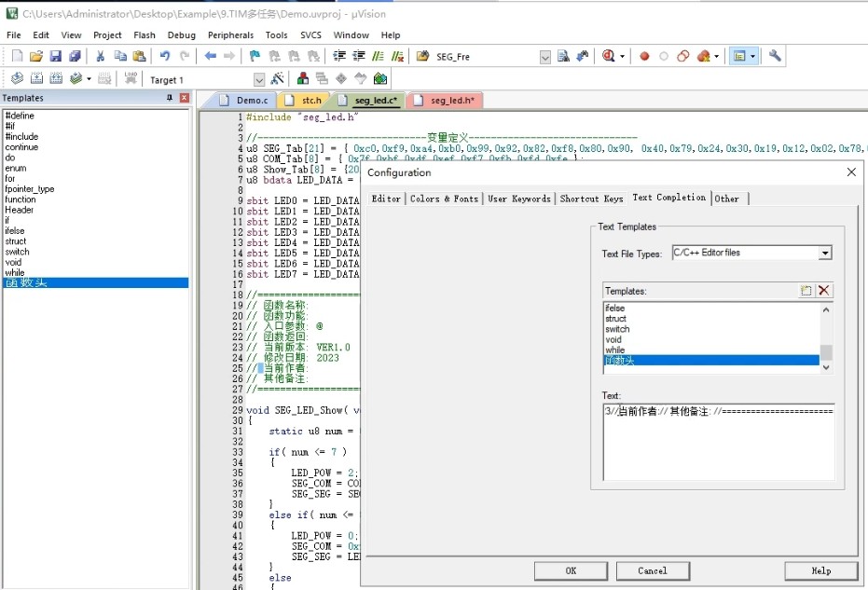Image resolution: width=868 pixels, height=590 pixels.
Task: Build the target files
Action: tap(36, 78)
